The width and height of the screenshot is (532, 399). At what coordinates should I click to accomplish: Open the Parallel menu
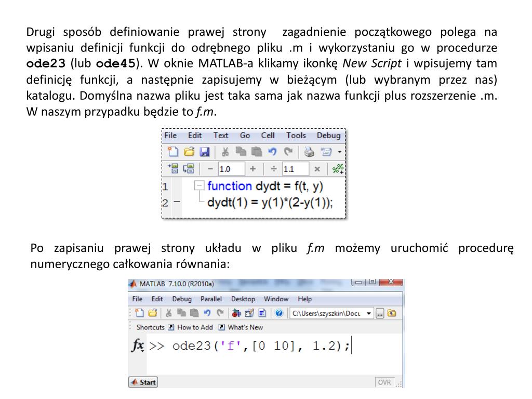point(211,299)
